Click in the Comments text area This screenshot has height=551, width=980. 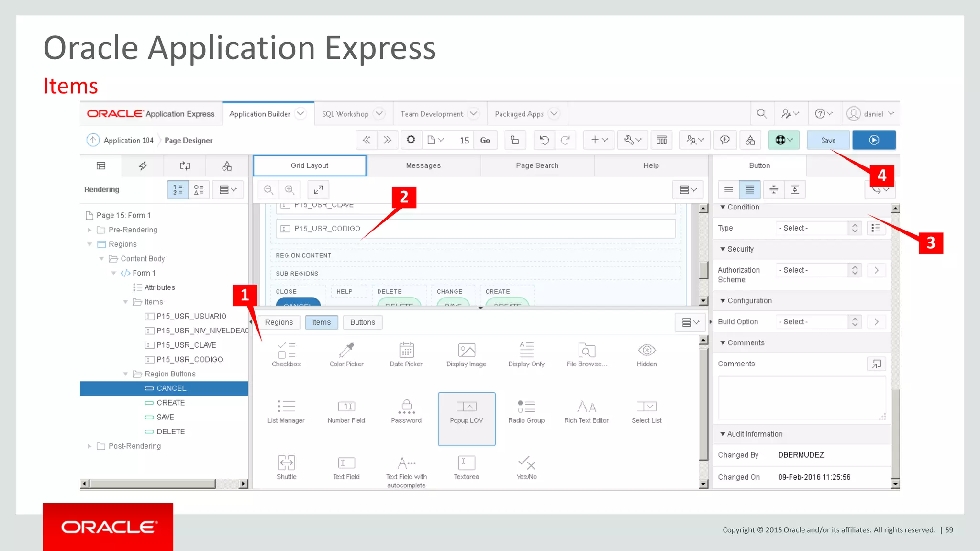[802, 398]
